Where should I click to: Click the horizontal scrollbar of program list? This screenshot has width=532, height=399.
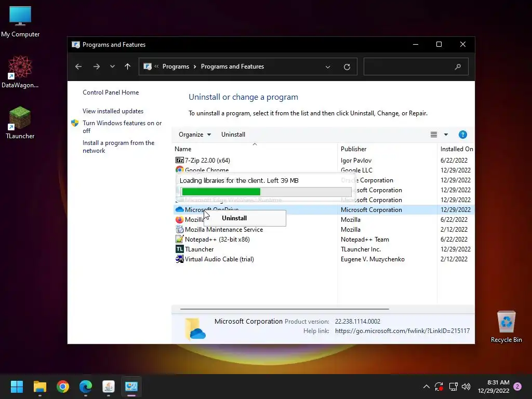(x=284, y=309)
